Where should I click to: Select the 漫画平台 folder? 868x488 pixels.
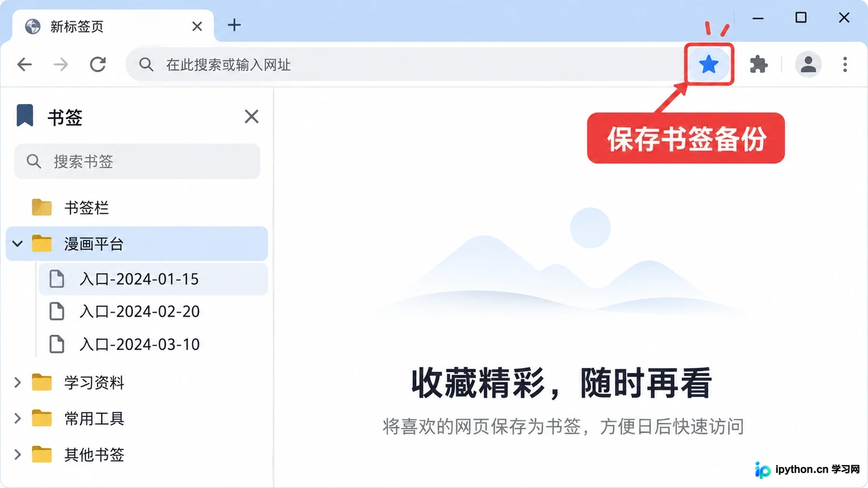click(x=137, y=243)
